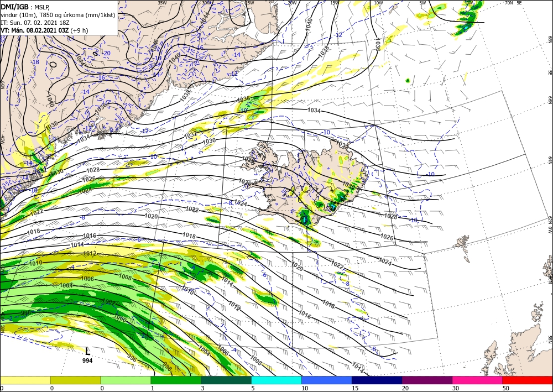553x392 pixels.
Task: Click the light green legend swatch
Action: [126, 380]
